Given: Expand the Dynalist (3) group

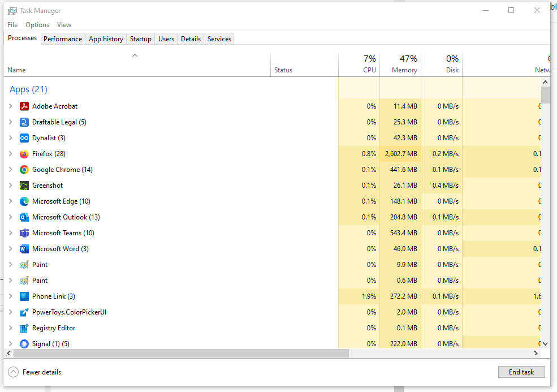Looking at the screenshot, I should click(x=11, y=138).
